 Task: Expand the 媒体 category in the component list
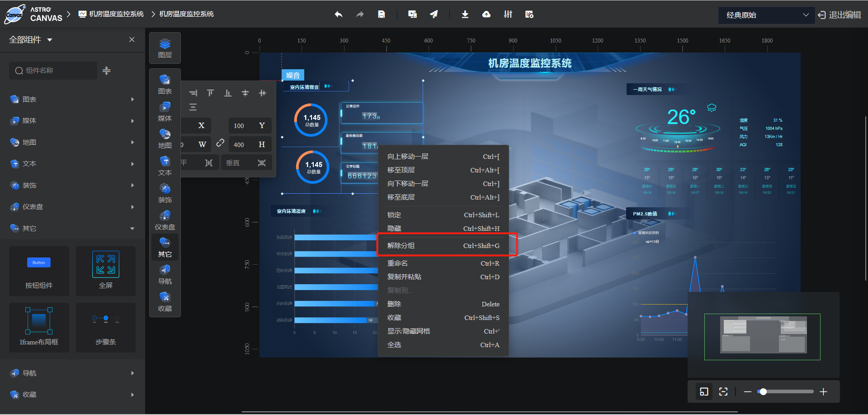click(72, 121)
